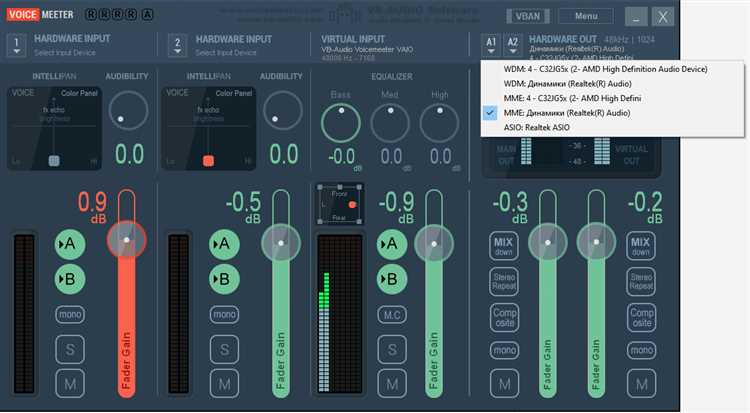This screenshot has height=413, width=750.
Task: Open the Menu button
Action: point(586,16)
